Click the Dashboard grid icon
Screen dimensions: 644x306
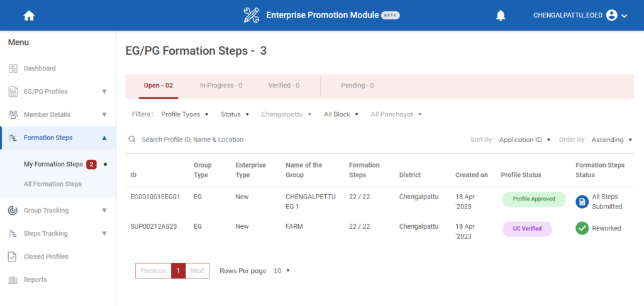[13, 68]
